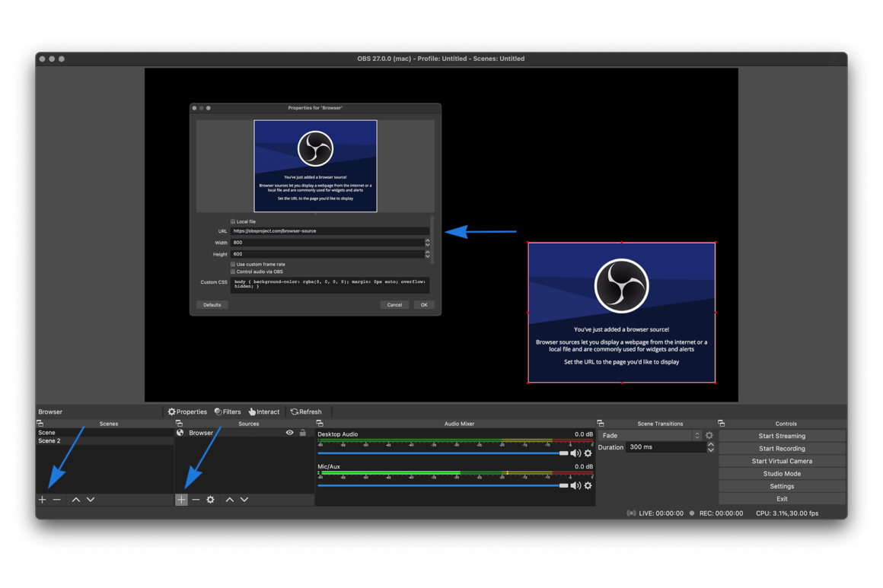
Task: Move selected source up in list
Action: pos(230,500)
